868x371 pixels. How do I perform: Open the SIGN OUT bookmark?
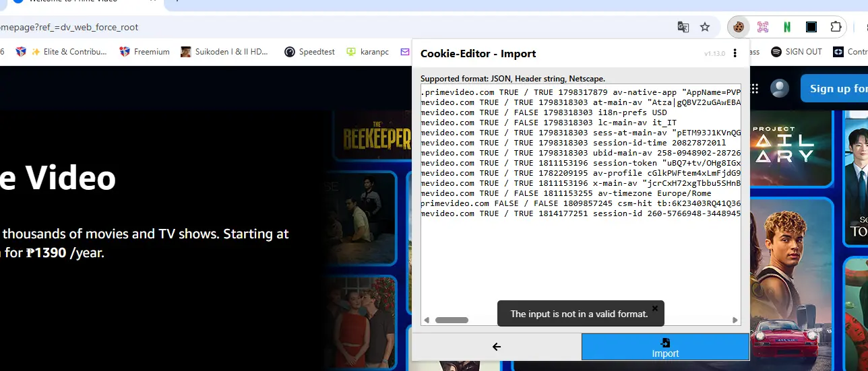797,52
